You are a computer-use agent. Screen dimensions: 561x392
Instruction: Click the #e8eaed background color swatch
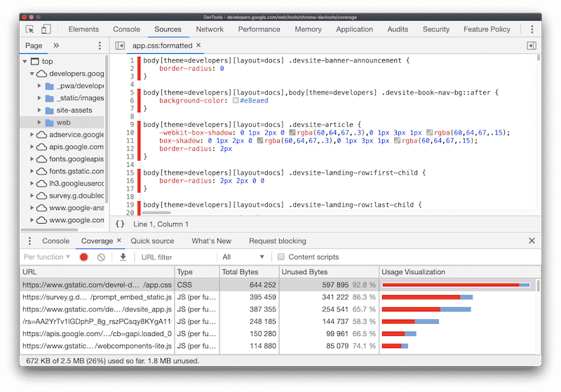tap(235, 101)
